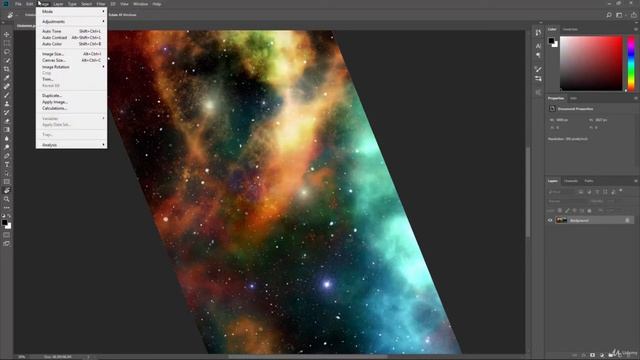Expand the Mode submenu
The height and width of the screenshot is (360, 640).
[71, 11]
